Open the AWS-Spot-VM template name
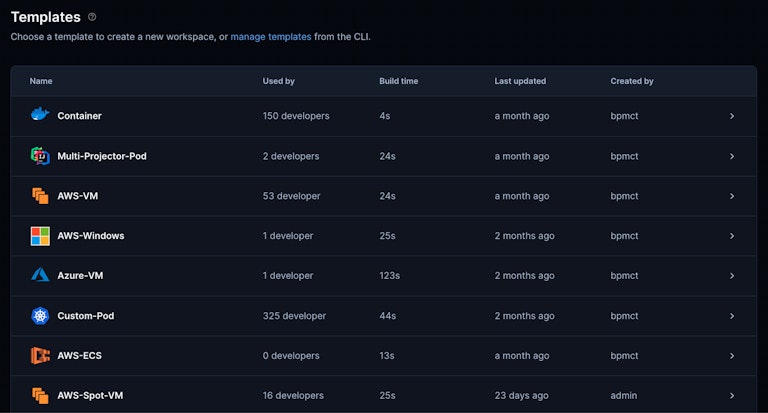This screenshot has width=768, height=413. pos(91,396)
